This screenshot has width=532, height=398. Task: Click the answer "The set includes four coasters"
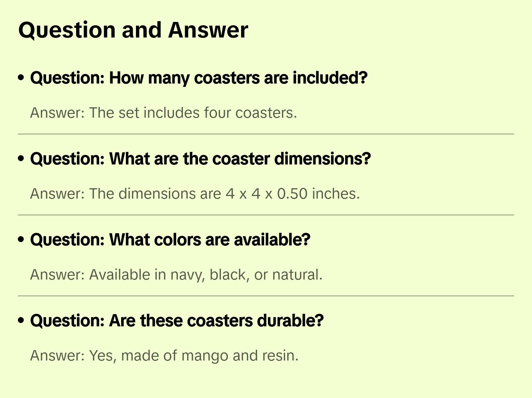point(163,113)
